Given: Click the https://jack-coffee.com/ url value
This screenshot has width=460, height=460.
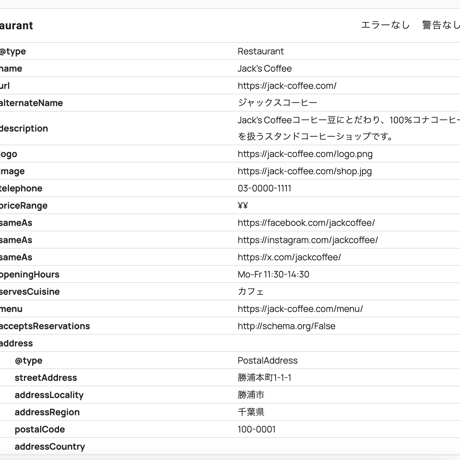Looking at the screenshot, I should click(x=287, y=86).
